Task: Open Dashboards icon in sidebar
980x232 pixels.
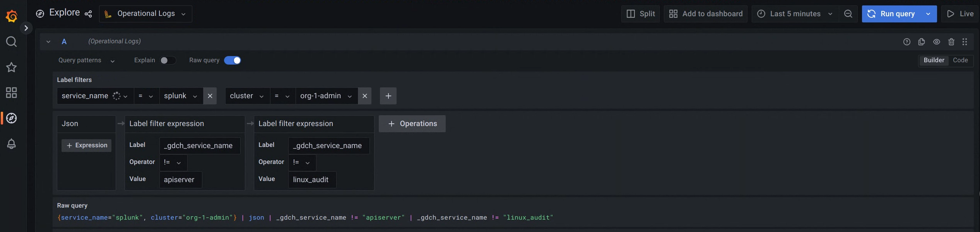Action: point(12,93)
